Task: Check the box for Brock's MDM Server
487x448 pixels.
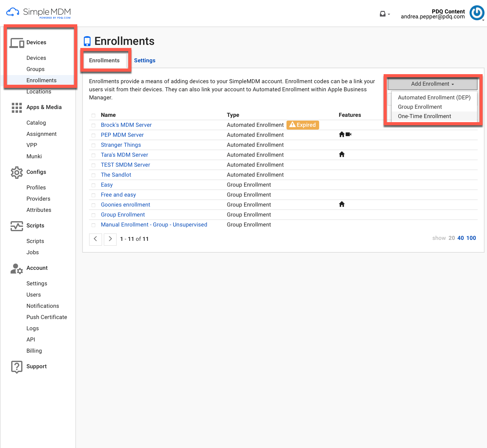Action: [93, 125]
